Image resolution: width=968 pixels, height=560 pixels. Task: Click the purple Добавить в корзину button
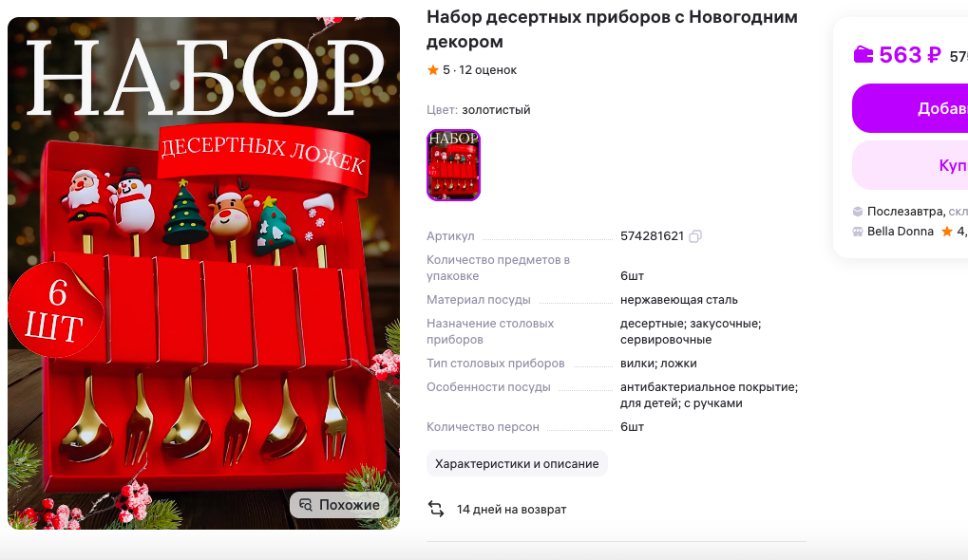coord(910,108)
